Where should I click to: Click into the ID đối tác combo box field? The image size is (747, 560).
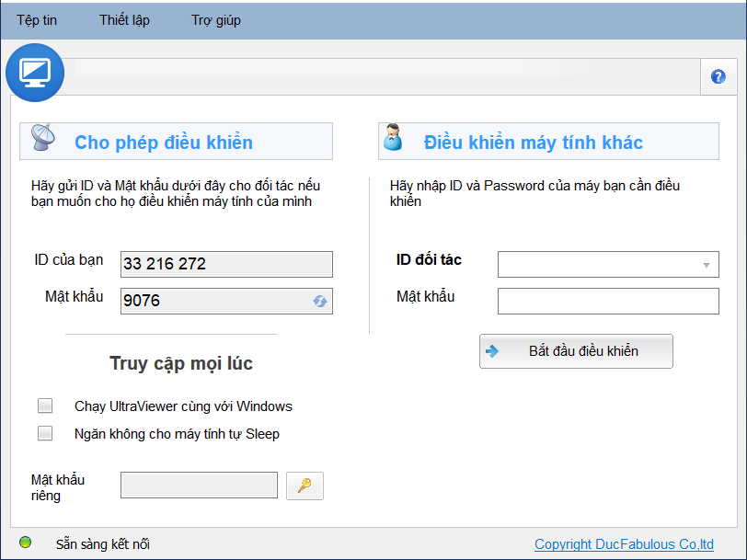pos(608,264)
